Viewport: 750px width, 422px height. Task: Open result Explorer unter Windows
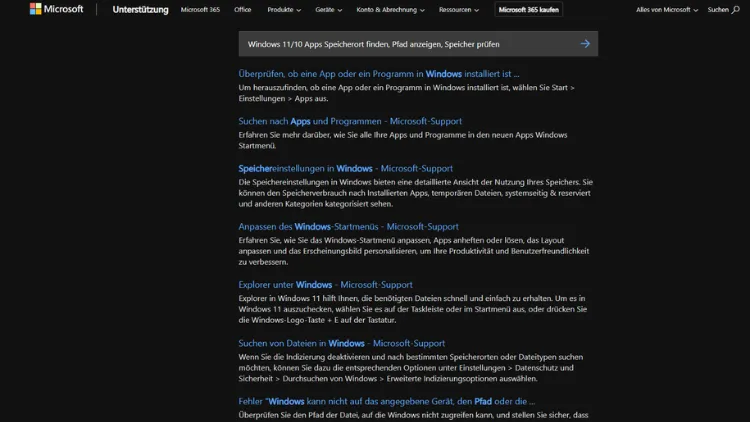tap(325, 285)
